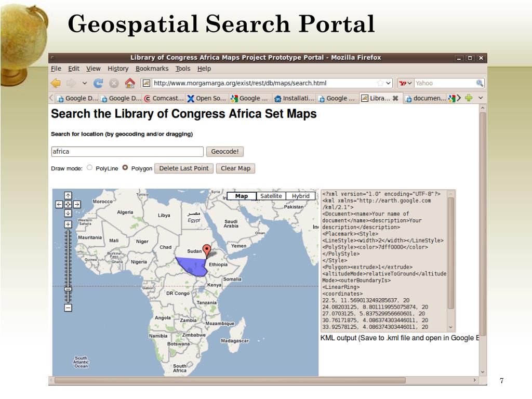
Task: Select the Polygon draw mode radio
Action: tap(125, 168)
